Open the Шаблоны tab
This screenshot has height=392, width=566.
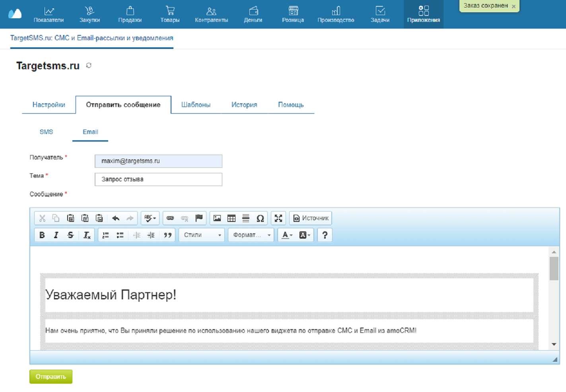(196, 105)
